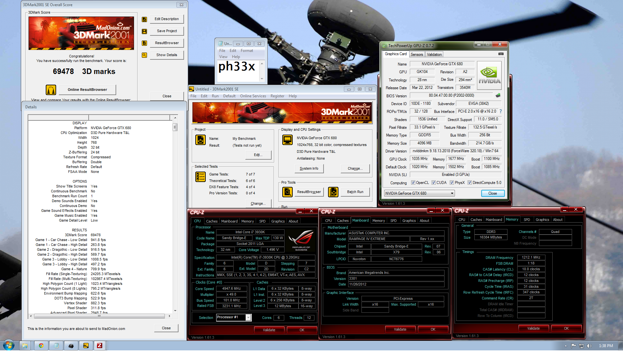Open the 3DMark2001 taskbar item

(86, 346)
